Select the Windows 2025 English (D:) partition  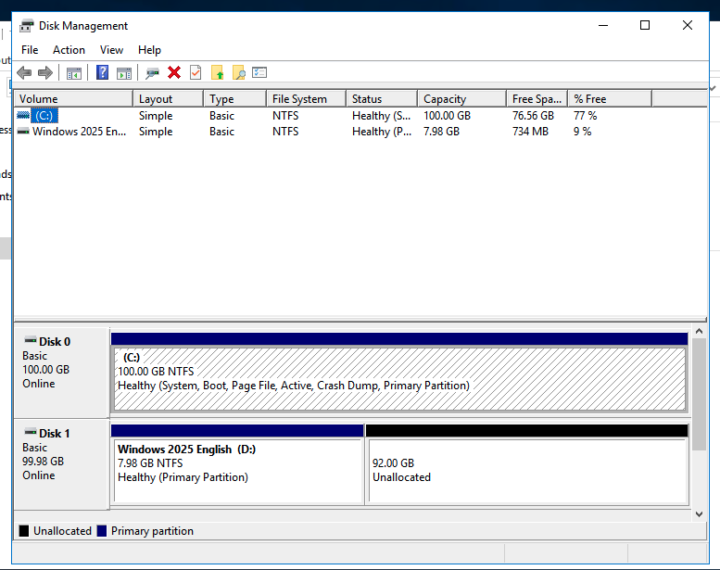tap(237, 471)
